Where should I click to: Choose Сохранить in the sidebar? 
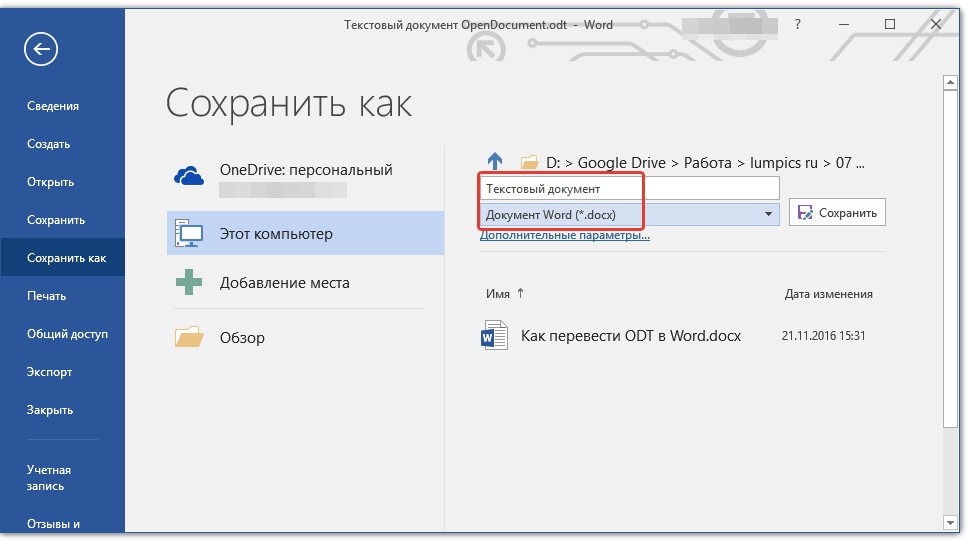click(56, 220)
